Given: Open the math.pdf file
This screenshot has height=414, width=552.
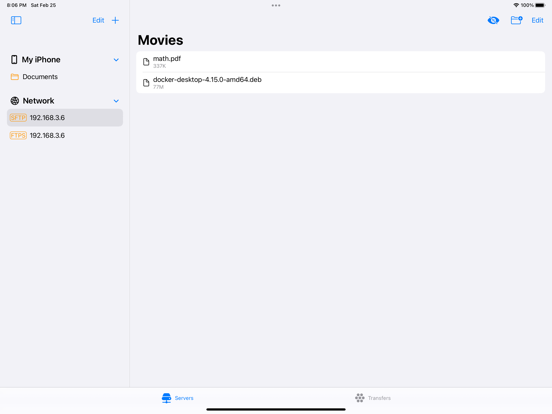Looking at the screenshot, I should (340, 62).
